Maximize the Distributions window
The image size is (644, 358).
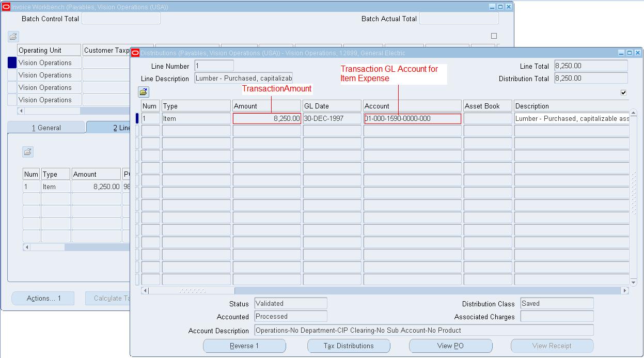pos(630,53)
